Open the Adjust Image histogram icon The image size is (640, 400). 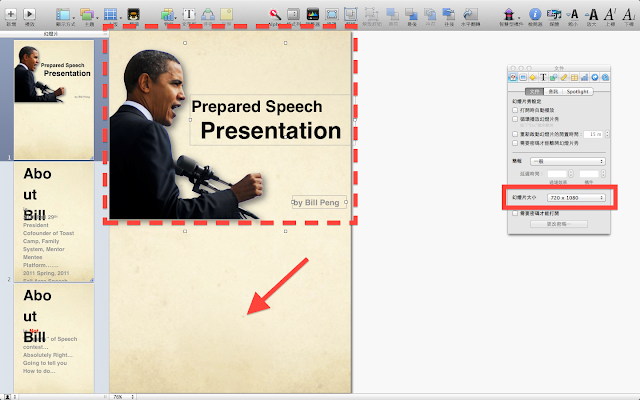coord(313,14)
